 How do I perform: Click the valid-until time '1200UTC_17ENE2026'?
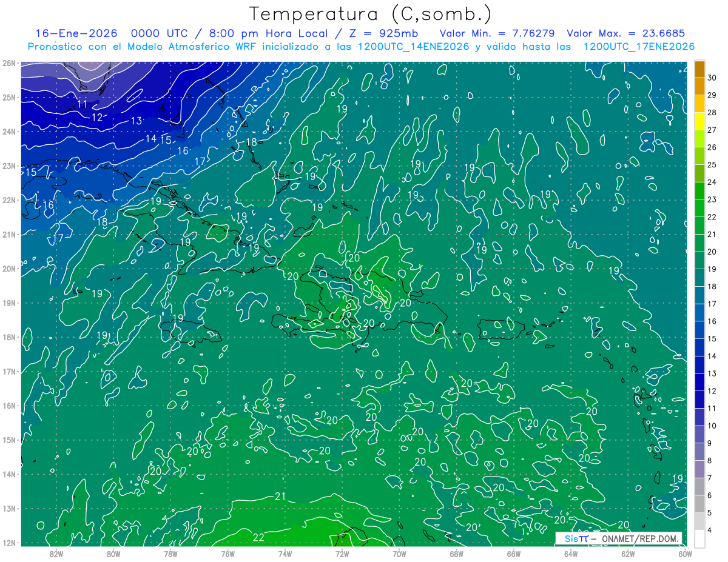[x=639, y=47]
